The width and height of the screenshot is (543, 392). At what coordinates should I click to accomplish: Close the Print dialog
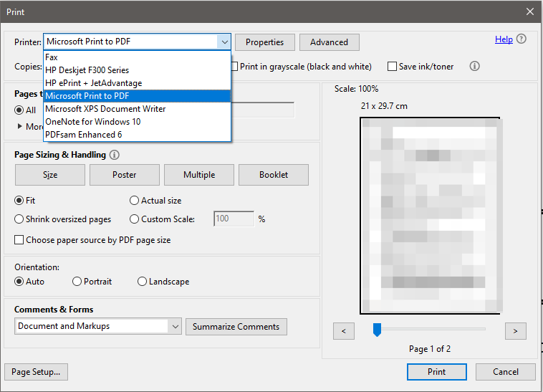(x=530, y=11)
